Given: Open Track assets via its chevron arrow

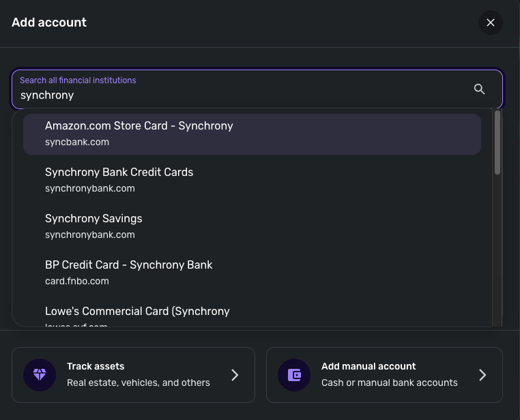Looking at the screenshot, I should point(235,374).
